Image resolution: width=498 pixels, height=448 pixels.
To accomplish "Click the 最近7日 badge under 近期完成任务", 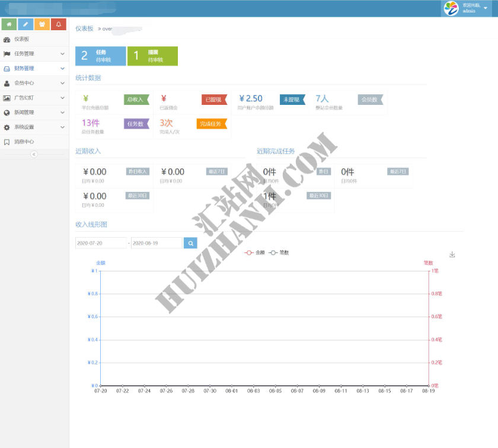I will point(398,171).
